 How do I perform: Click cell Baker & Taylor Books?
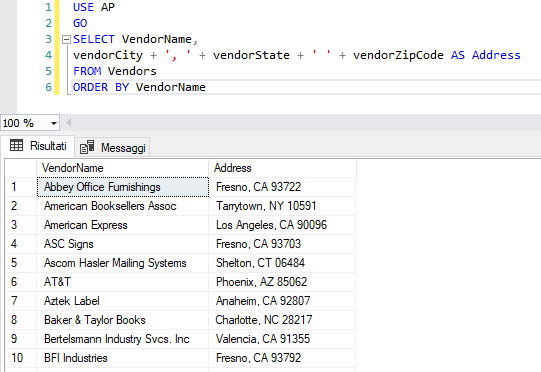[122, 320]
